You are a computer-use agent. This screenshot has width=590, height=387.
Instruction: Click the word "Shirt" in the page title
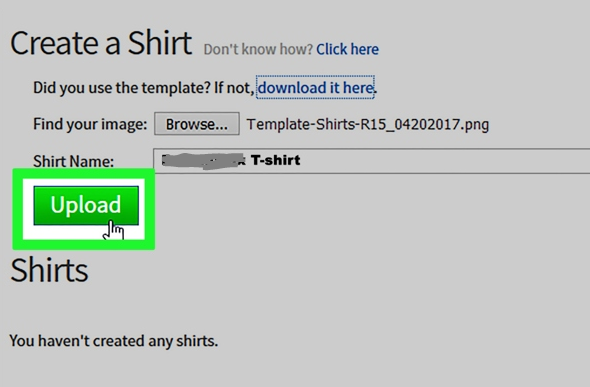coord(160,43)
